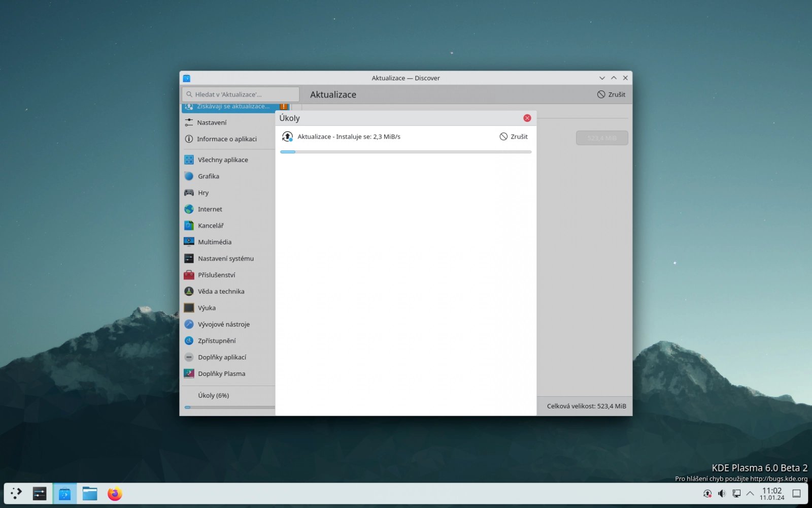812x508 pixels.
Task: Click the taskbar clock showing 11:02
Action: 772,493
